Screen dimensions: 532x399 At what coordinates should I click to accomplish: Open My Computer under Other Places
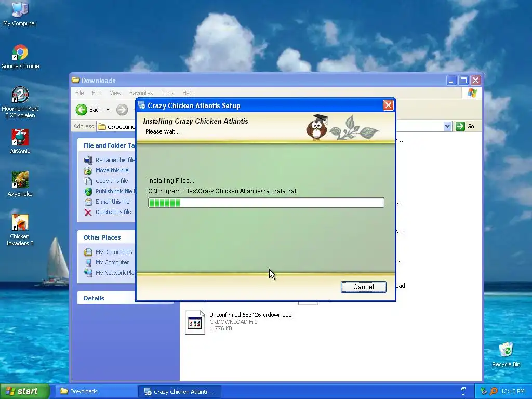coord(112,262)
